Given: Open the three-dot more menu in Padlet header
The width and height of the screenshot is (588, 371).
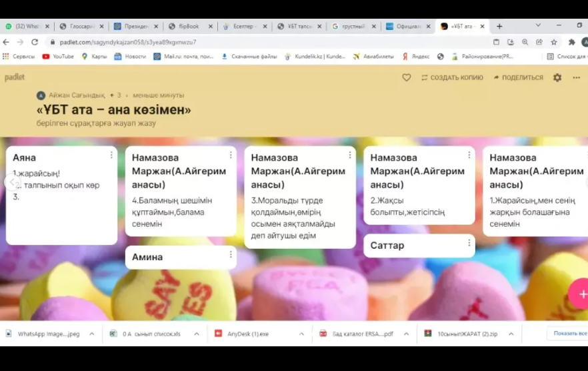Looking at the screenshot, I should 576,77.
